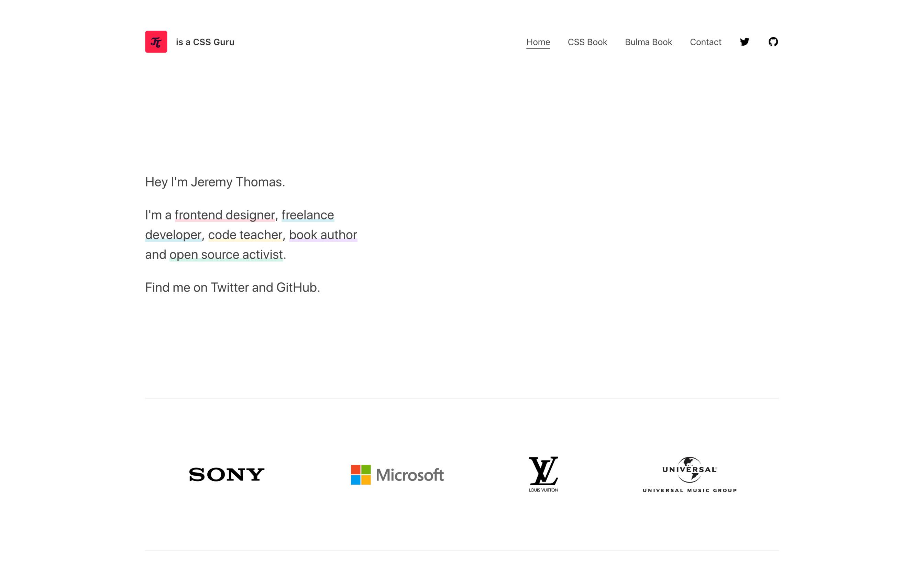
Task: Click 'GitHub' in the Find me sentence
Action: click(x=296, y=287)
